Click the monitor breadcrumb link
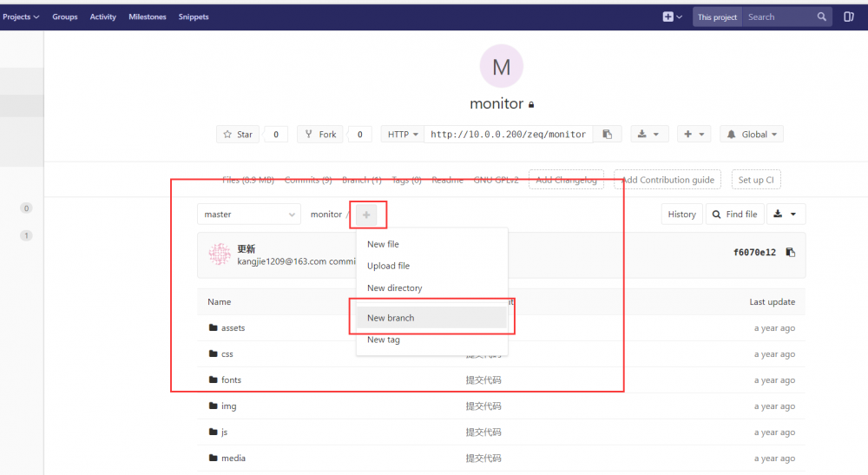This screenshot has height=475, width=868. [x=326, y=214]
